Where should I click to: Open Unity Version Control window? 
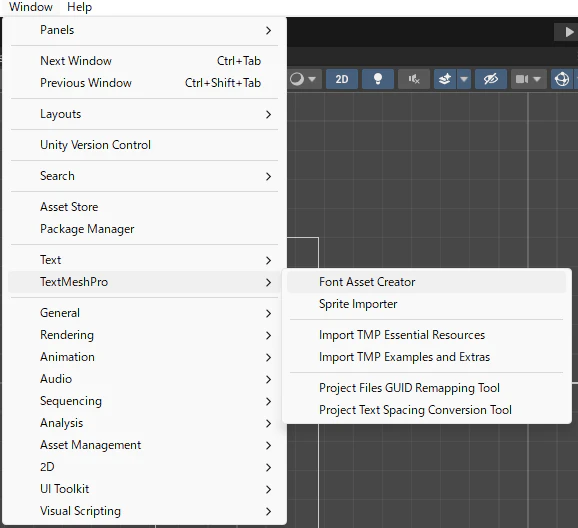144,145
